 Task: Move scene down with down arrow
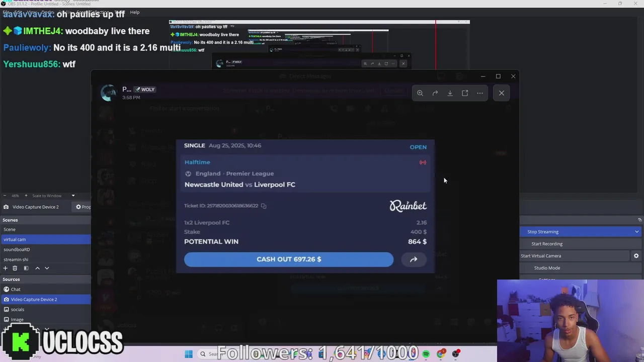47,268
